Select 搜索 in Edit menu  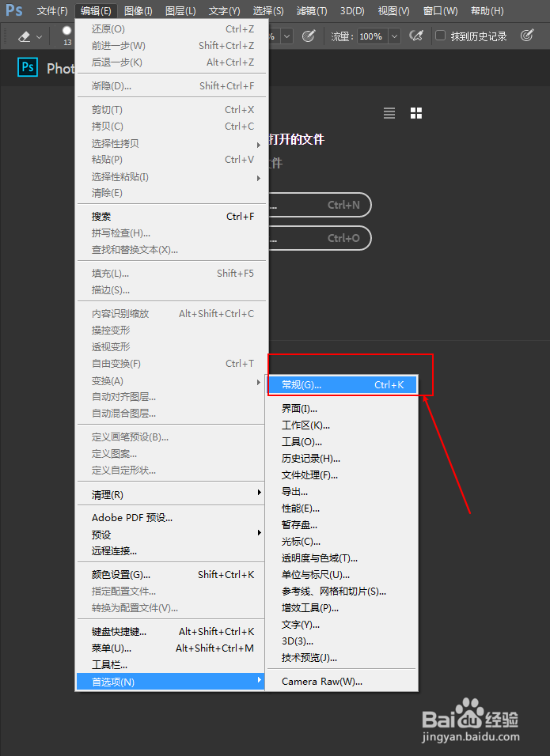[171, 217]
